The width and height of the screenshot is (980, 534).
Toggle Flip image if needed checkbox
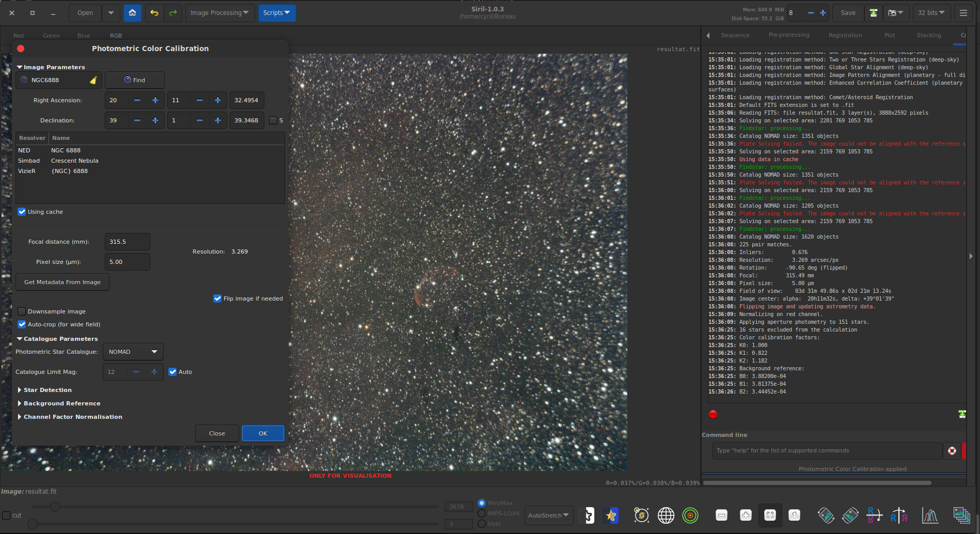tap(217, 299)
